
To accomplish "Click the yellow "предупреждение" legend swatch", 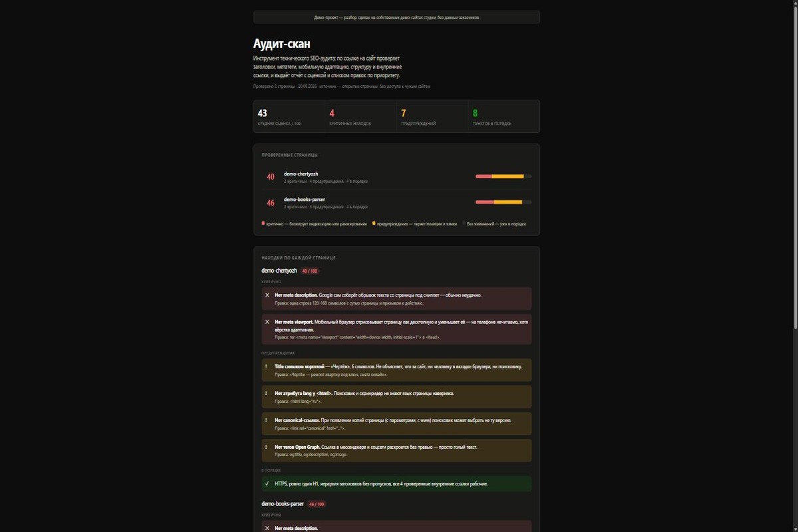I will coord(374,223).
